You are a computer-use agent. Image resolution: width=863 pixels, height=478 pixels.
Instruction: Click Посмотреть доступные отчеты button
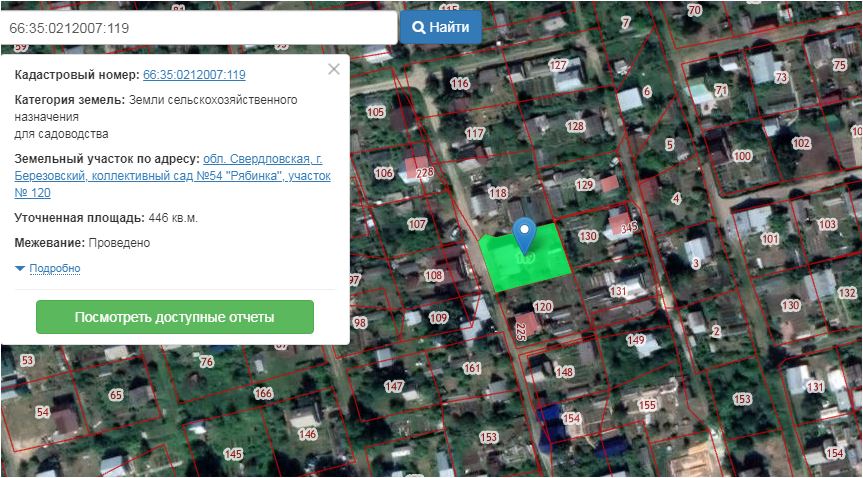coord(175,317)
